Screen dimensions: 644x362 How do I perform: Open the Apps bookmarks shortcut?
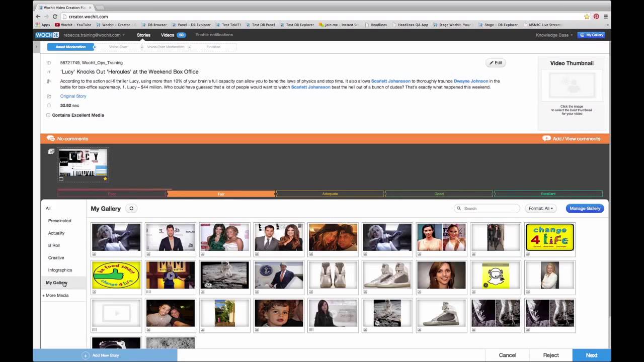(43, 25)
